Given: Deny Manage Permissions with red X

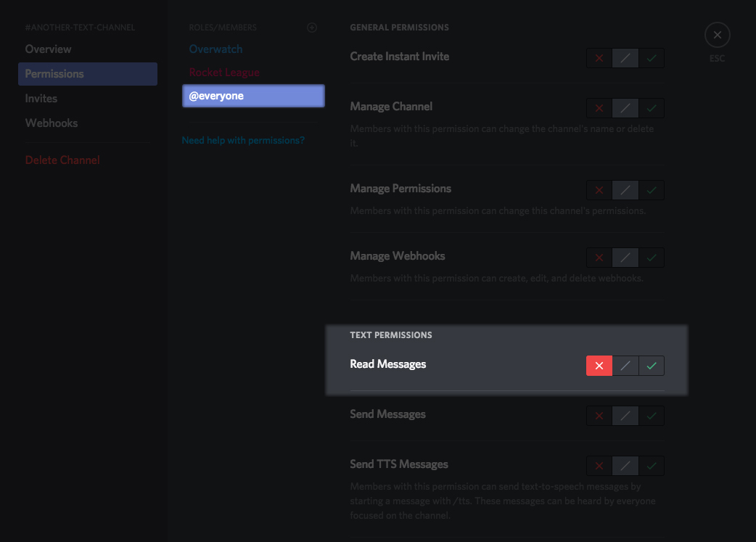Looking at the screenshot, I should point(599,191).
